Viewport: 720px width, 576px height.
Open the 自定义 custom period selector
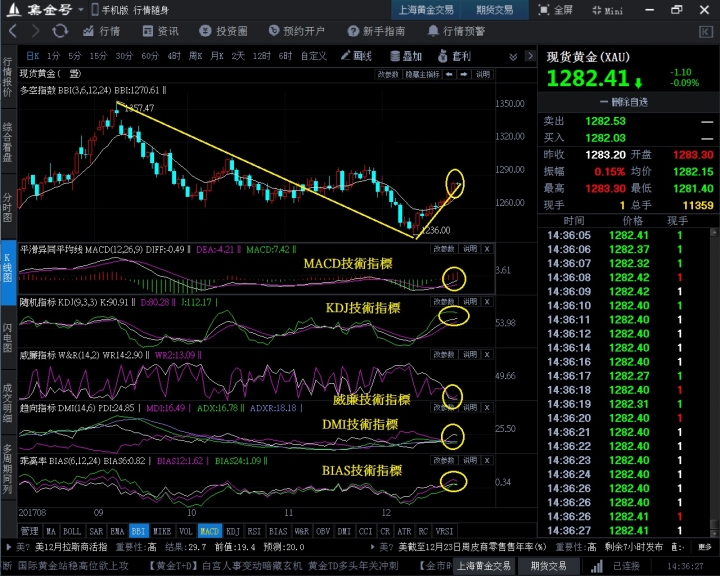313,56
